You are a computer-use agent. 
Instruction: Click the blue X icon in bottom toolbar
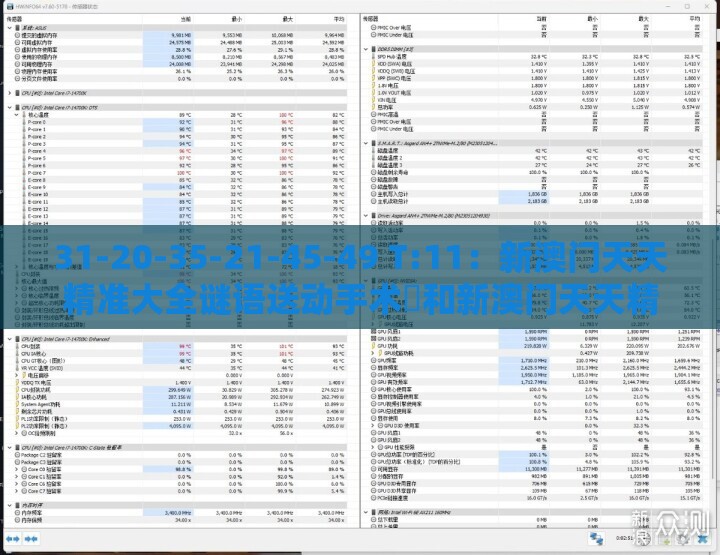[702, 539]
